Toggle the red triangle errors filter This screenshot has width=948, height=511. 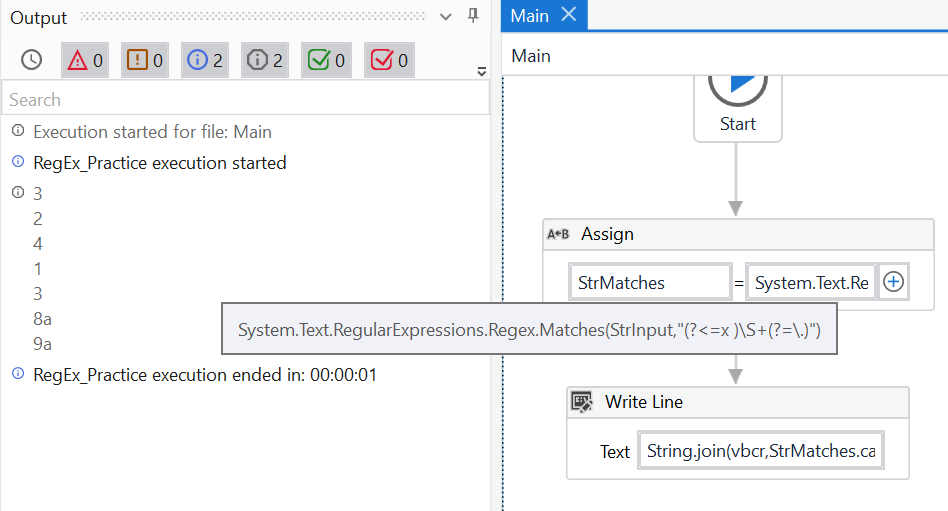85,60
